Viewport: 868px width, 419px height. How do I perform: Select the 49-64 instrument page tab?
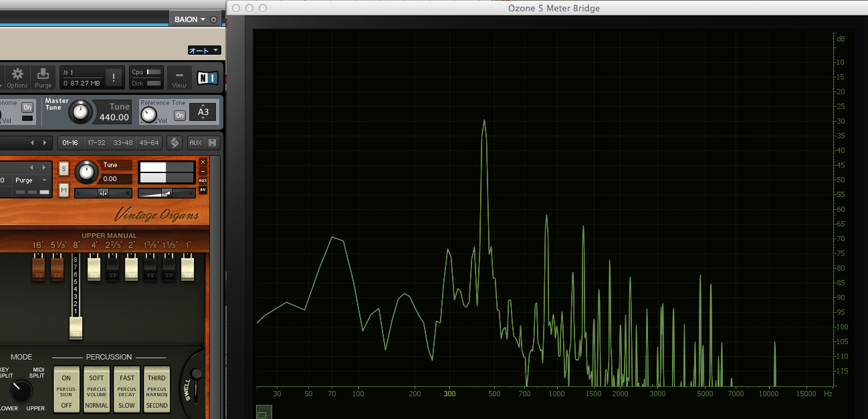pos(149,142)
